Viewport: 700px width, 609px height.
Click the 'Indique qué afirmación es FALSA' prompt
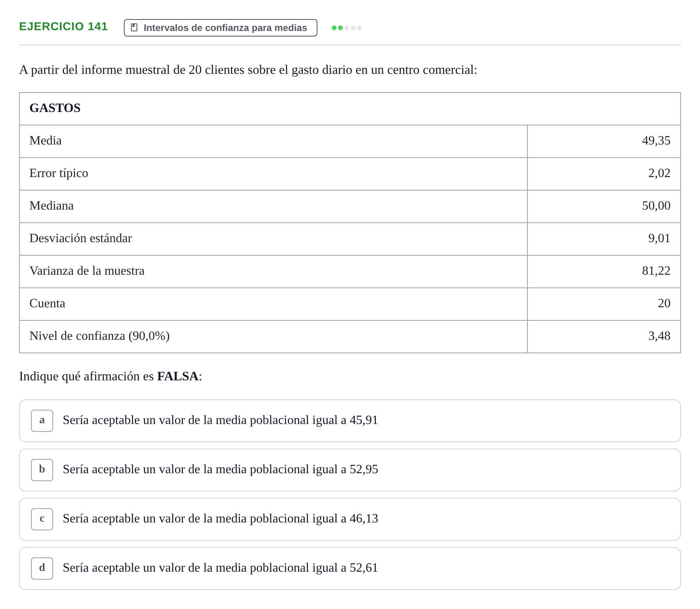(x=111, y=376)
